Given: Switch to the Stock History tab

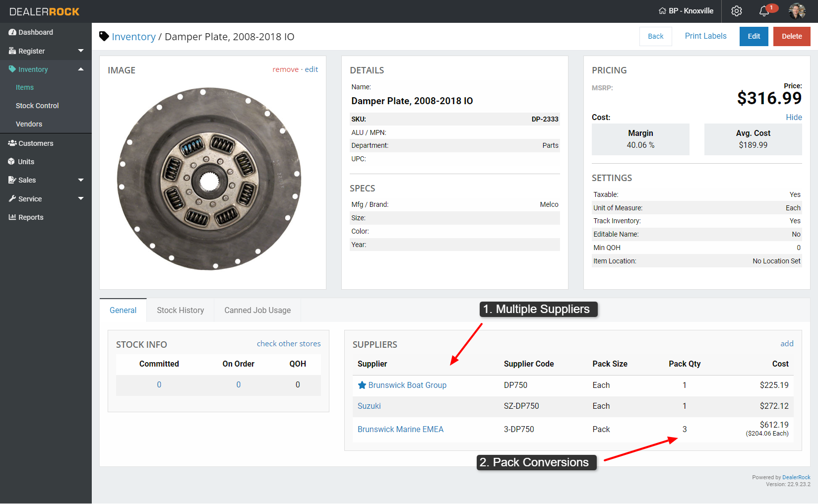Looking at the screenshot, I should pos(181,310).
